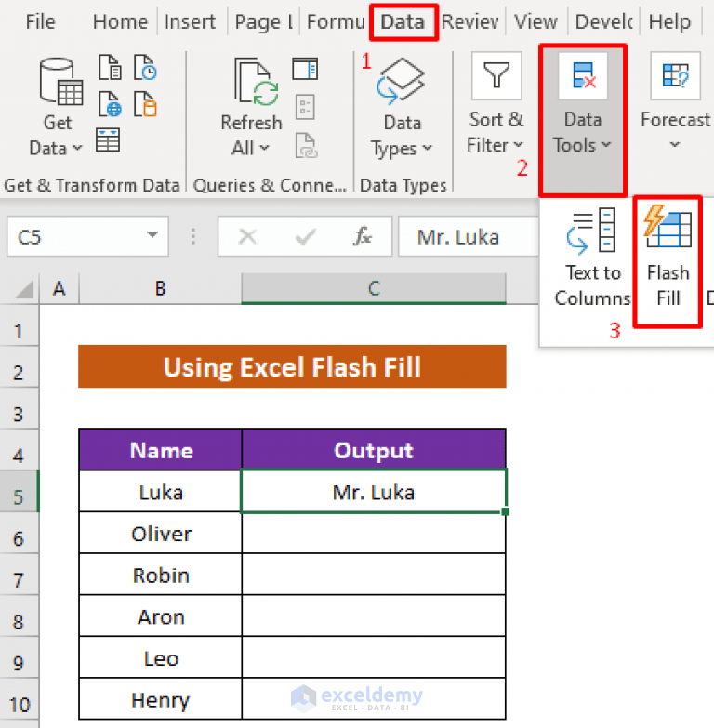Switch to the Developer tab
Image resolution: width=714 pixels, height=728 pixels.
click(603, 21)
